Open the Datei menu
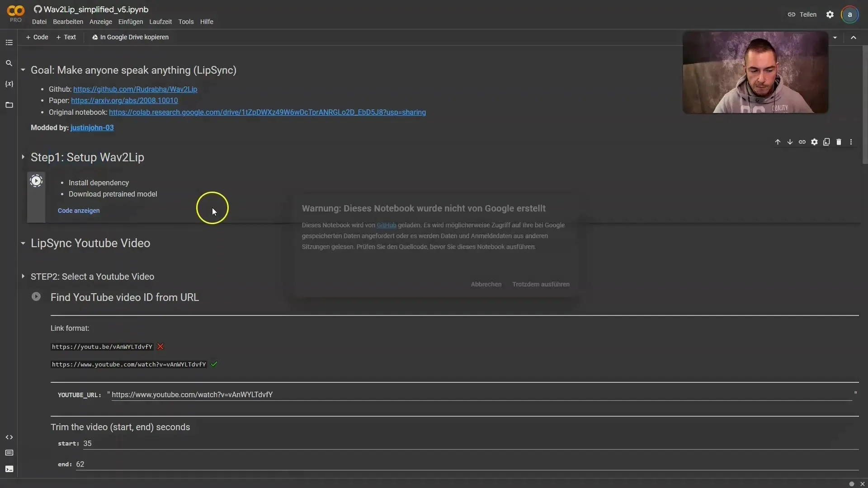The height and width of the screenshot is (488, 868). click(39, 22)
